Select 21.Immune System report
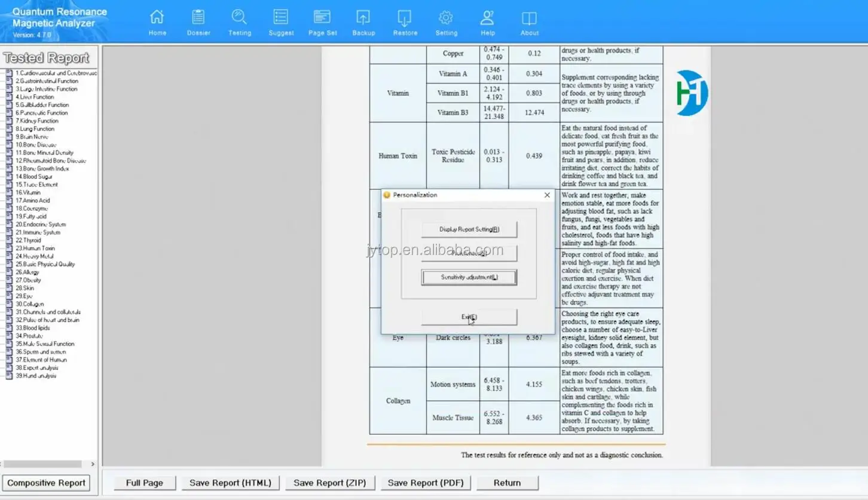This screenshot has width=868, height=500. point(38,232)
